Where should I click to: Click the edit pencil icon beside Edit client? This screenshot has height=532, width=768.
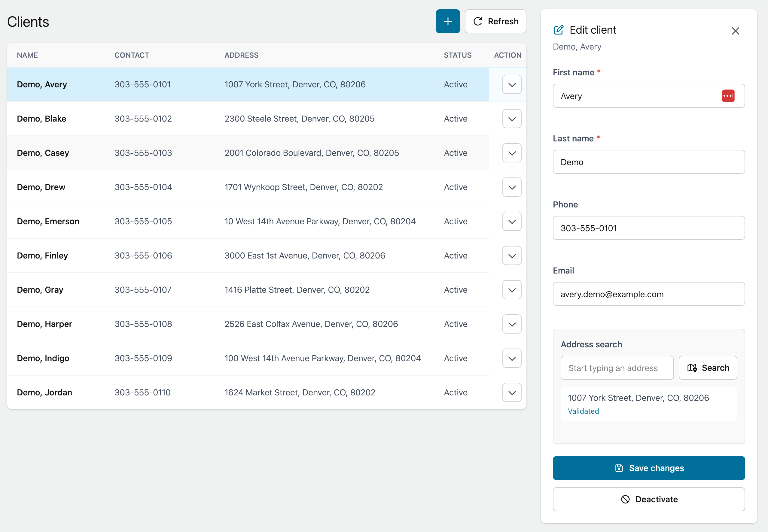pos(559,30)
